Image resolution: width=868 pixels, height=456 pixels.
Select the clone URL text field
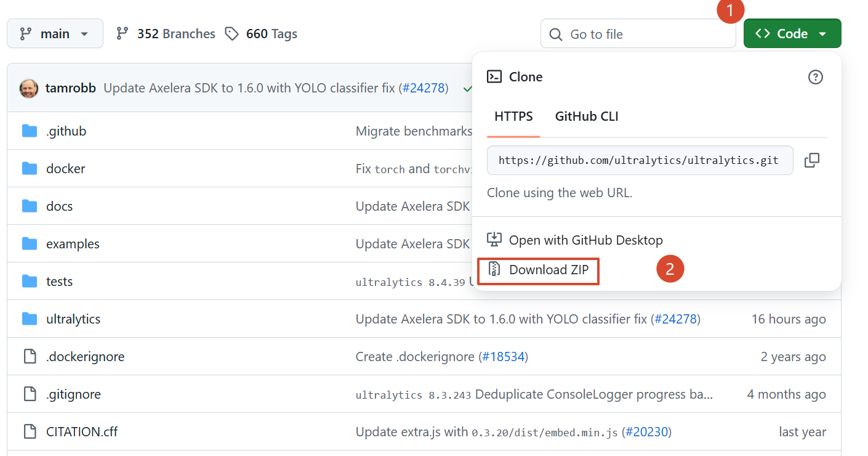point(639,160)
